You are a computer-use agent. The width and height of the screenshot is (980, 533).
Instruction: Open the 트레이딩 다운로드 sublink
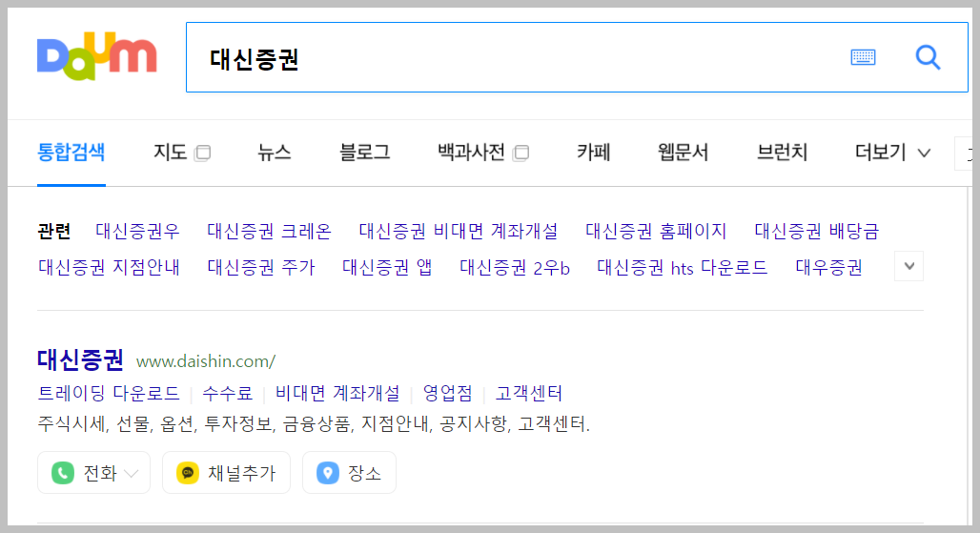point(109,393)
